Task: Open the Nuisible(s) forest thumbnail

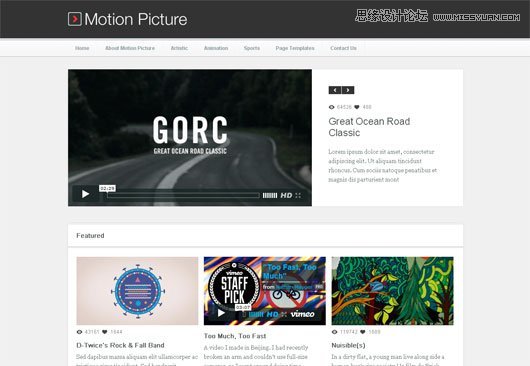Action: tap(392, 291)
